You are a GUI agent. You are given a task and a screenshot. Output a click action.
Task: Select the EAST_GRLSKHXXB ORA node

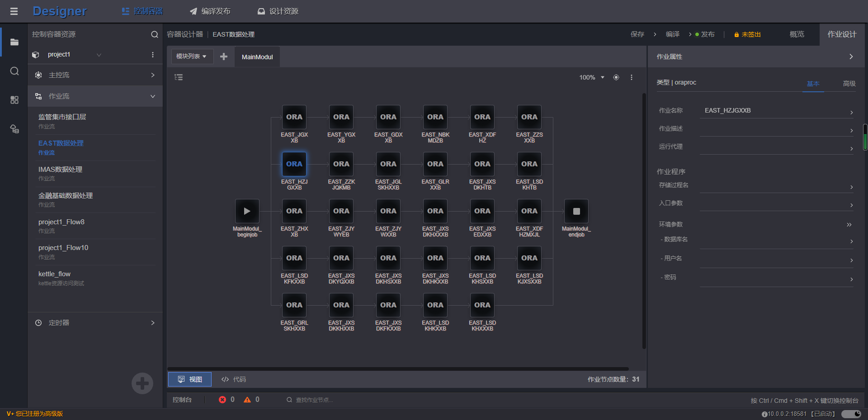click(294, 305)
